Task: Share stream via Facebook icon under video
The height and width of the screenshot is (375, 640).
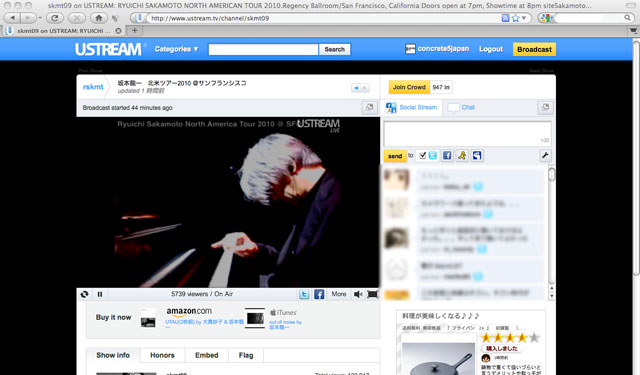Action: [319, 294]
